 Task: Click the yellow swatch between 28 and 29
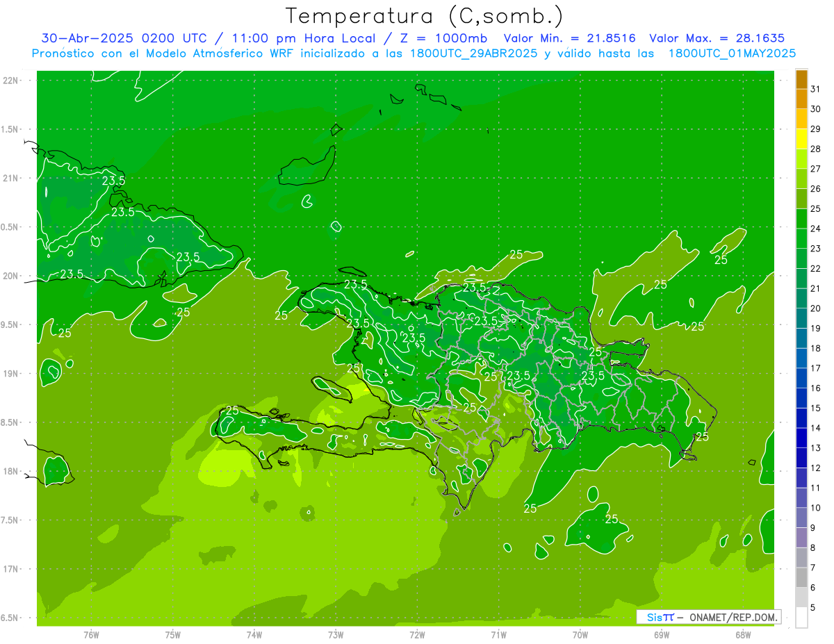coord(801,138)
